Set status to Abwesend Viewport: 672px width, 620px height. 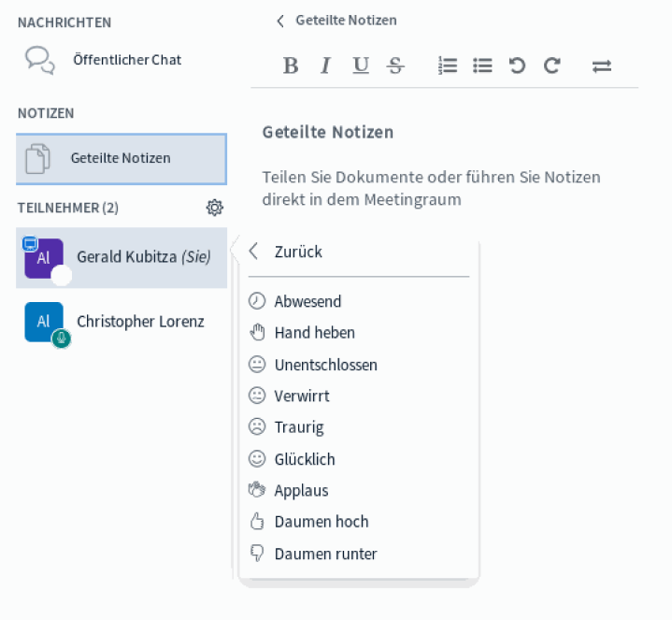[x=307, y=301]
